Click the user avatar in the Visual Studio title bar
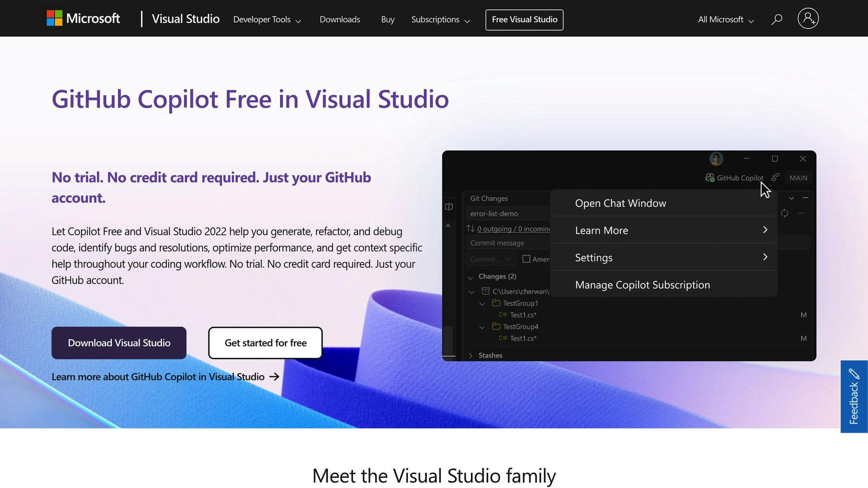868x488 pixels. 715,159
